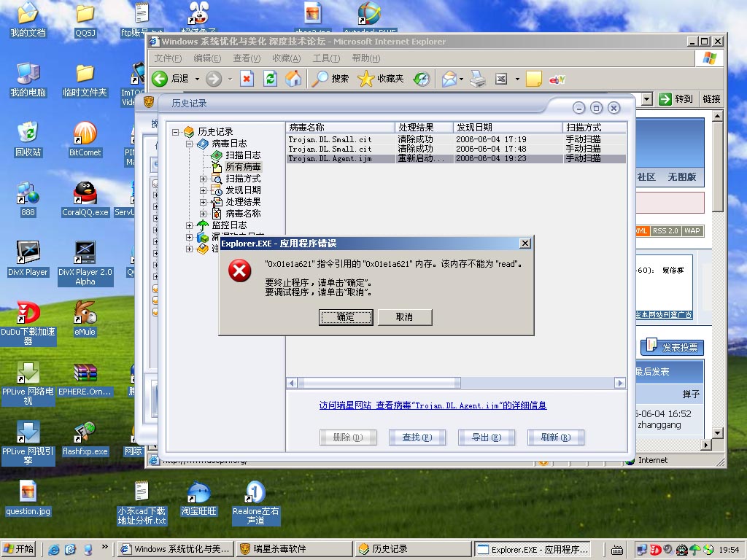The height and width of the screenshot is (560, 747).
Task: Click the IE History icon
Action: coord(422,79)
